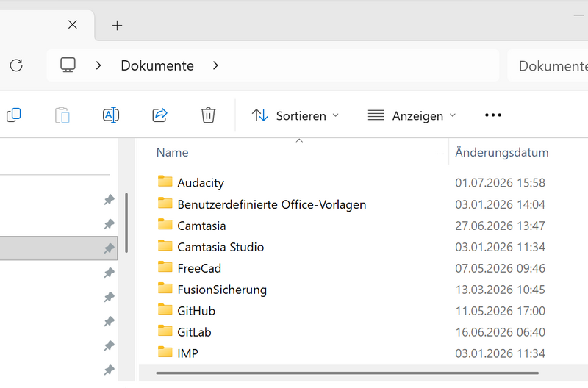Viewport: 588px width, 388px height.
Task: Open the Sortieren dropdown
Action: click(x=295, y=115)
